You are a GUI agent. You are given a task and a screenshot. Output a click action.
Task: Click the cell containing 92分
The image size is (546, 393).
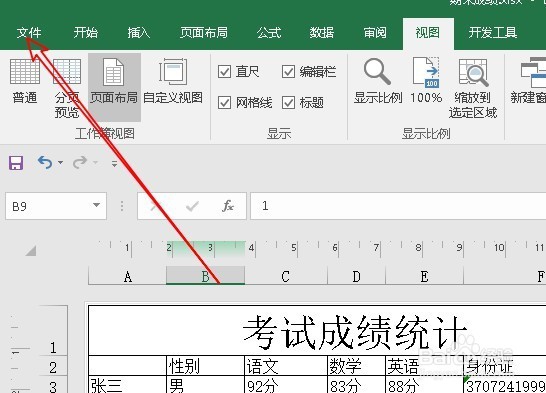286,385
